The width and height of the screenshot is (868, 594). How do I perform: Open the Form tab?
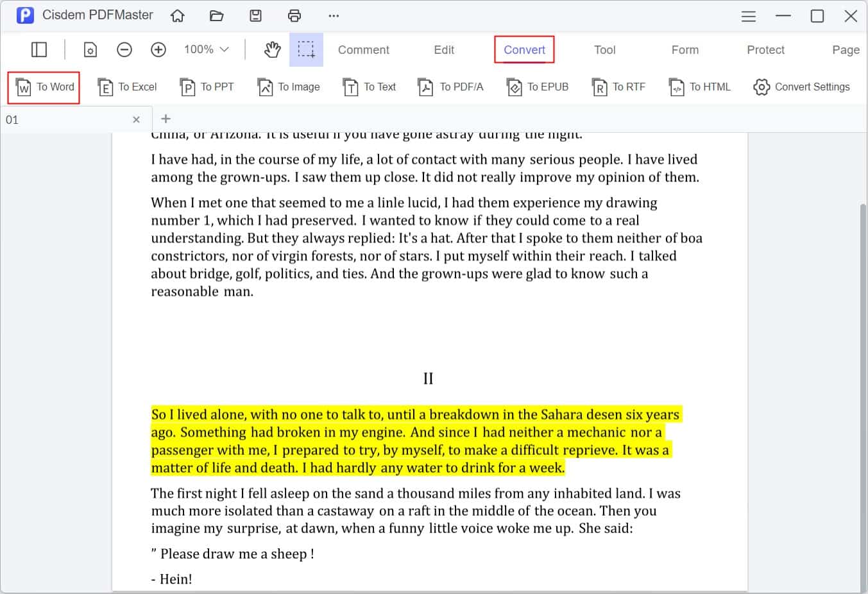point(685,49)
